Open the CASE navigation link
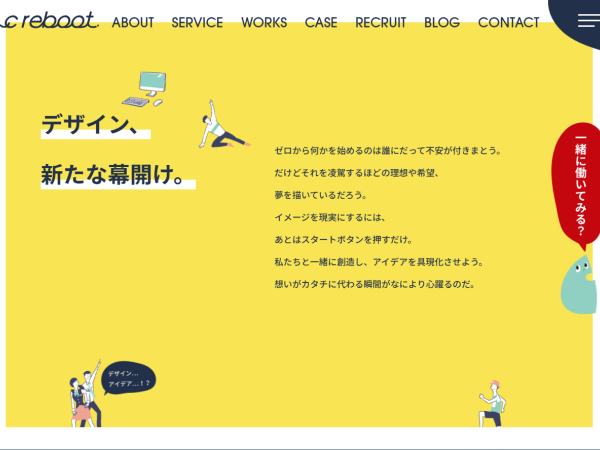The image size is (600, 450). click(321, 22)
